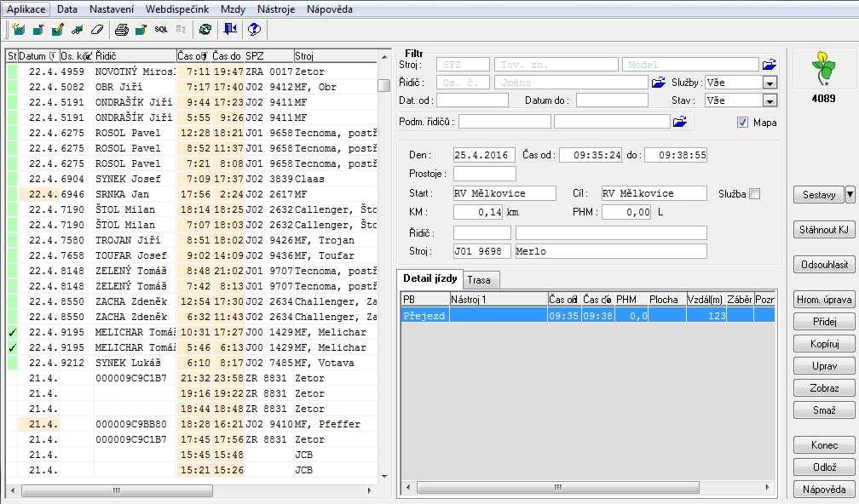Click the Smaž button
This screenshot has height=504, width=859.
tap(824, 410)
